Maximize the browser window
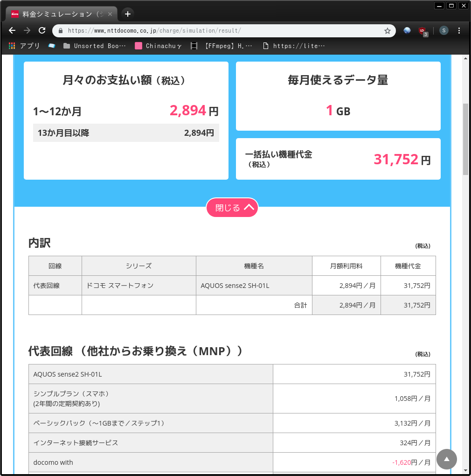This screenshot has height=476, width=471. (451, 6)
